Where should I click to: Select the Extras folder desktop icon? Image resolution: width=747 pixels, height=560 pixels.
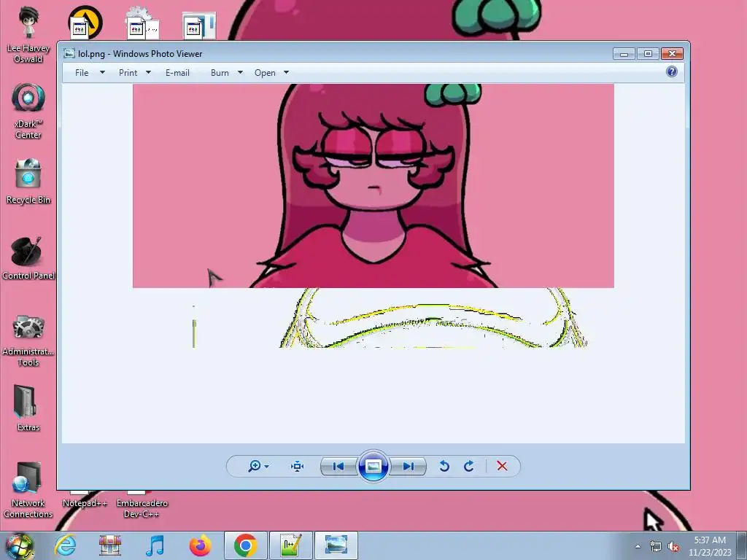[28, 408]
